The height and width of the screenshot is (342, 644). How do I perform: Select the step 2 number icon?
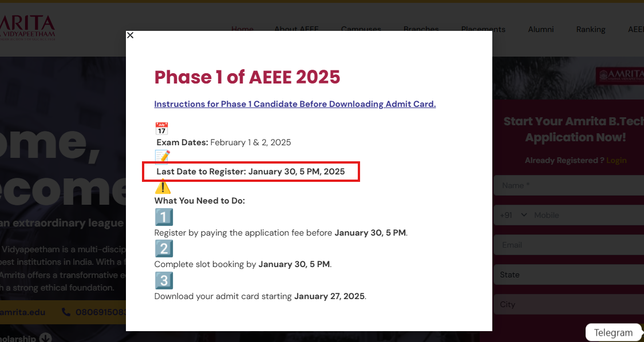coord(164,249)
